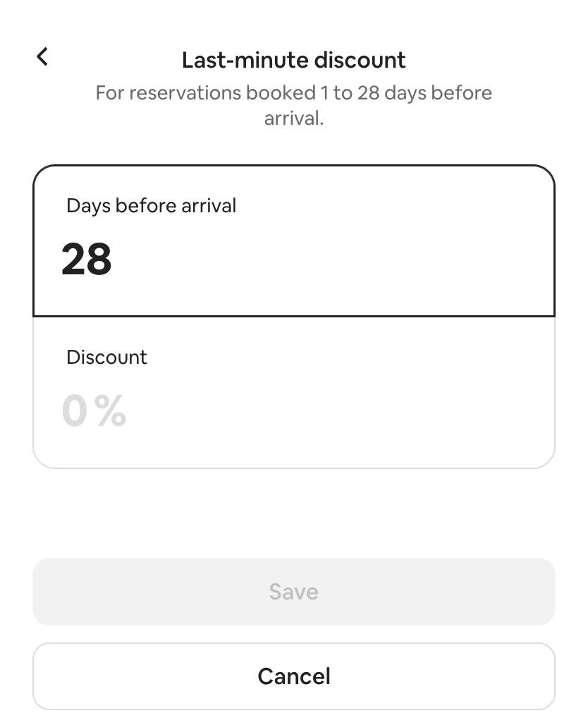
Task: Click the Last-minute discount heading
Action: click(x=294, y=60)
